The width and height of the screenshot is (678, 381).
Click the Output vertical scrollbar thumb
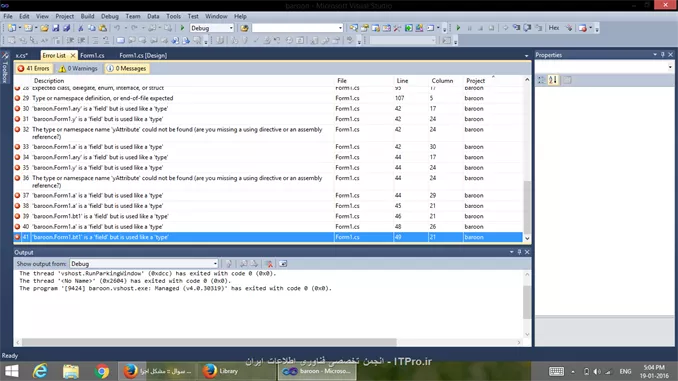tap(527, 302)
